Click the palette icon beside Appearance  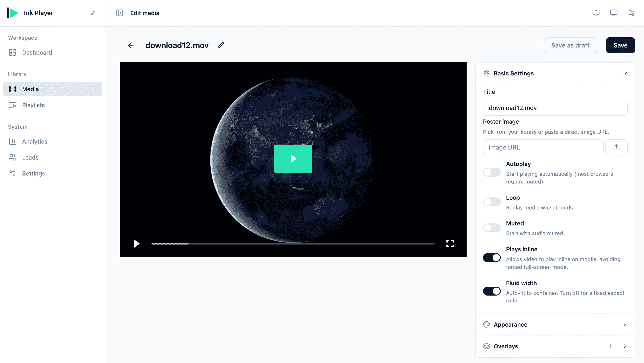487,324
